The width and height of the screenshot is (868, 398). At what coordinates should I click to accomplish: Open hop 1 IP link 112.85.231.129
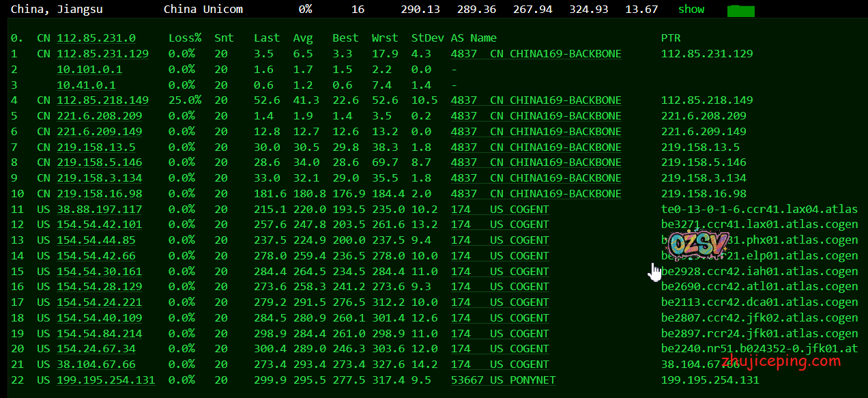pyautogui.click(x=102, y=54)
